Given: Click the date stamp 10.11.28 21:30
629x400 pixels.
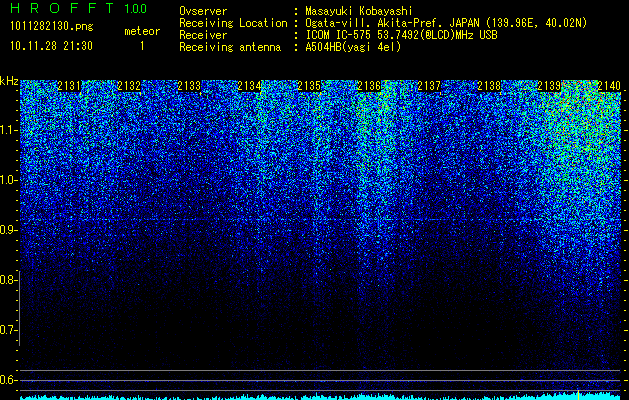Looking at the screenshot, I should point(51,46).
